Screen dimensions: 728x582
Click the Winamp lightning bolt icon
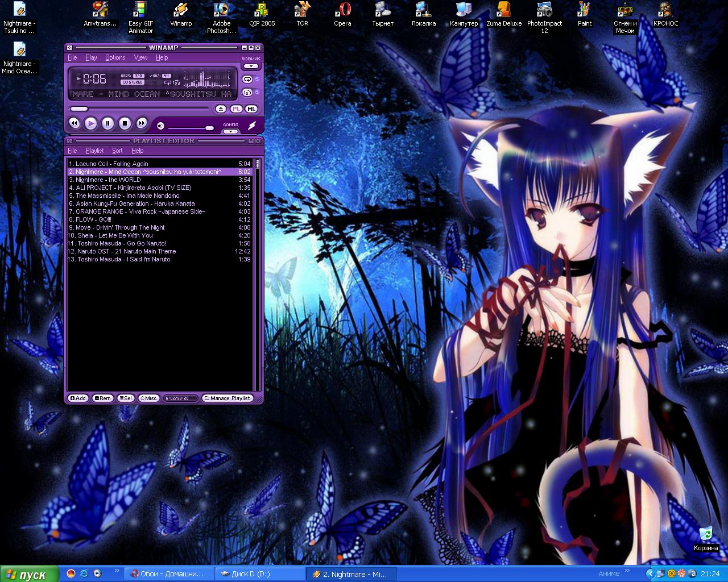tap(251, 126)
